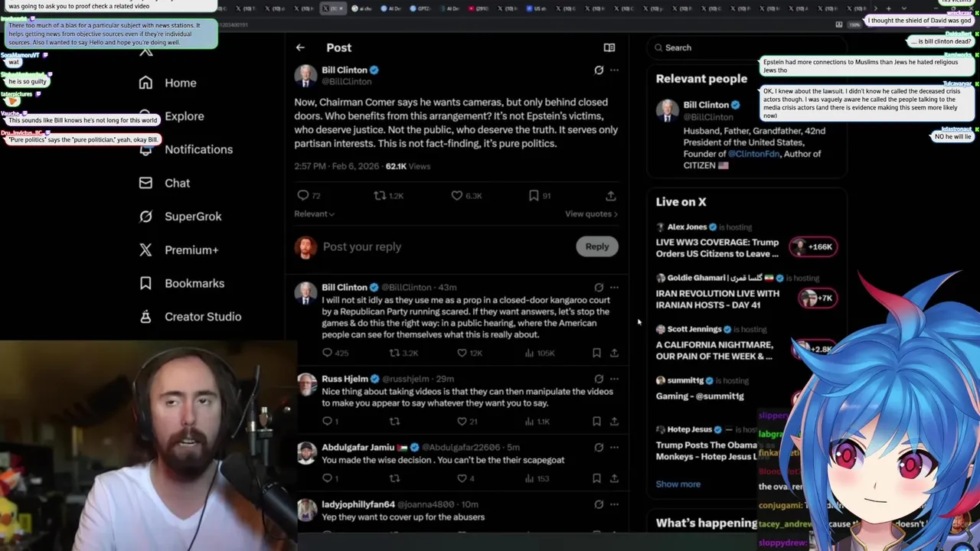Click the +166K listeners badge
The image size is (980, 551).
(814, 246)
